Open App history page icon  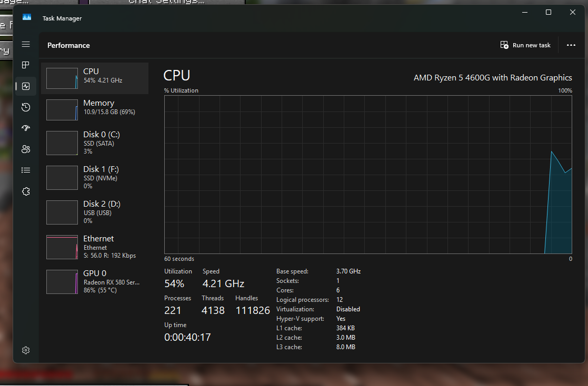[x=26, y=107]
